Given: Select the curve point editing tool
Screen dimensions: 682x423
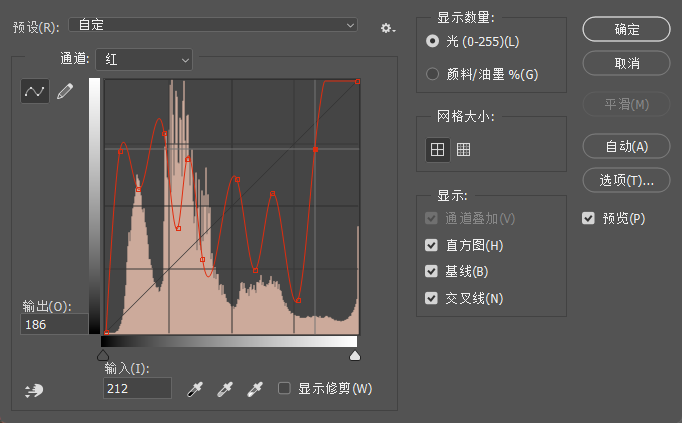Looking at the screenshot, I should point(35,91).
